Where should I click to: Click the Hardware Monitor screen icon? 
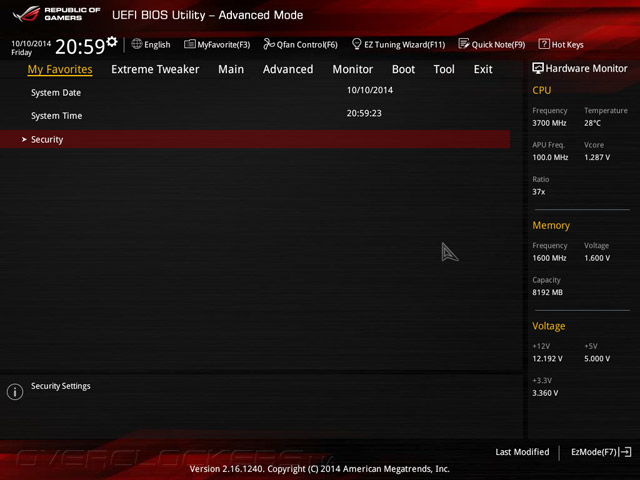click(x=538, y=68)
